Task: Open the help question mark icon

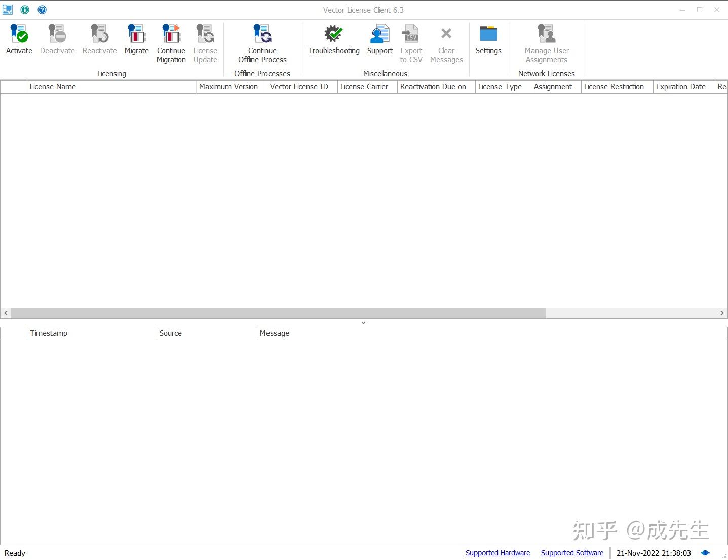Action: pyautogui.click(x=42, y=10)
